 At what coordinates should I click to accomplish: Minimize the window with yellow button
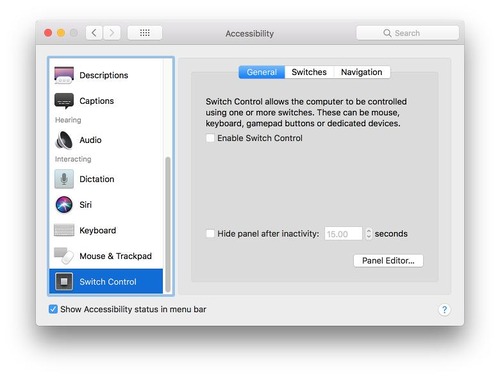61,33
